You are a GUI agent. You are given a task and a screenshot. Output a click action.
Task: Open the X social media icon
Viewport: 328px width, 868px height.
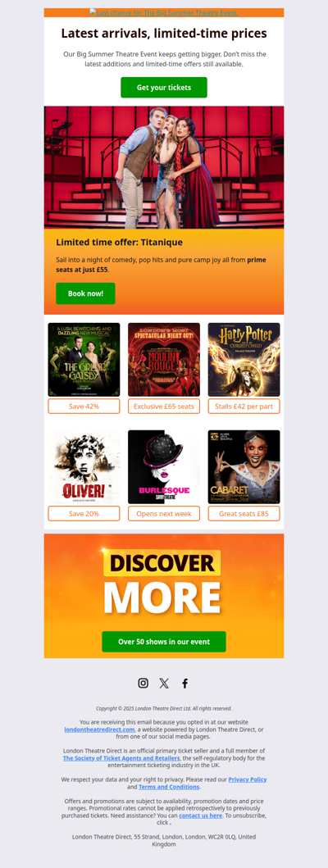(x=164, y=683)
